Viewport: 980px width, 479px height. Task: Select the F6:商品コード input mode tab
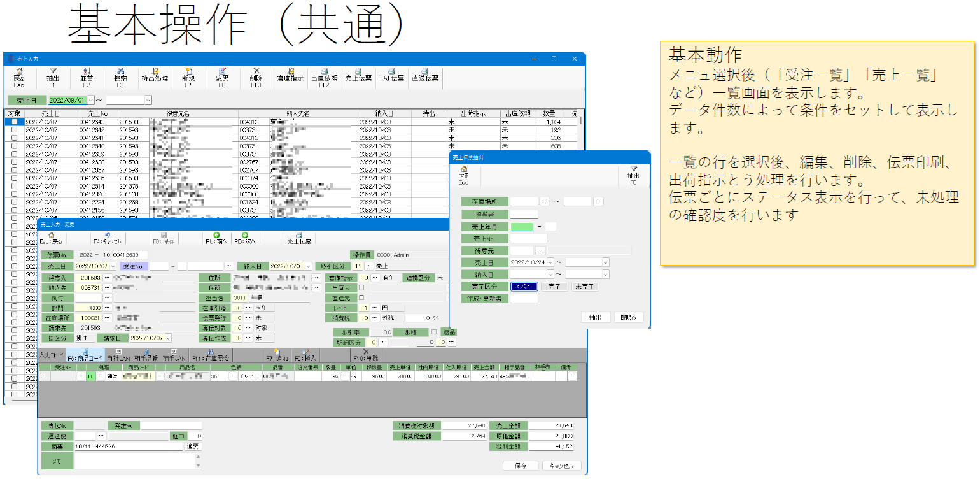85,355
